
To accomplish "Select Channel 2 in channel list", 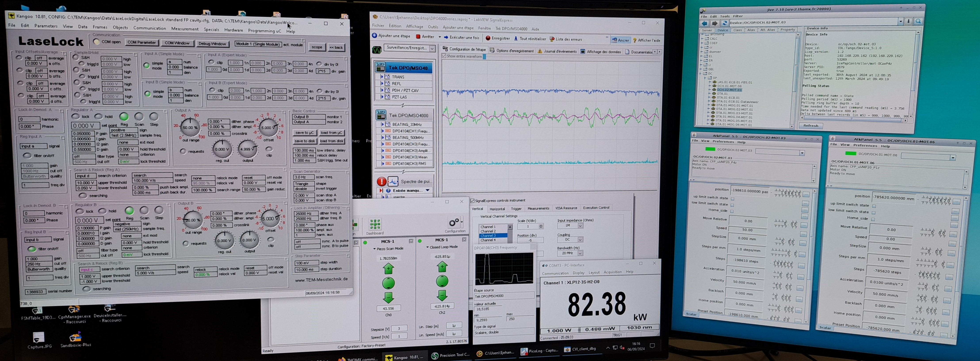I will (488, 231).
